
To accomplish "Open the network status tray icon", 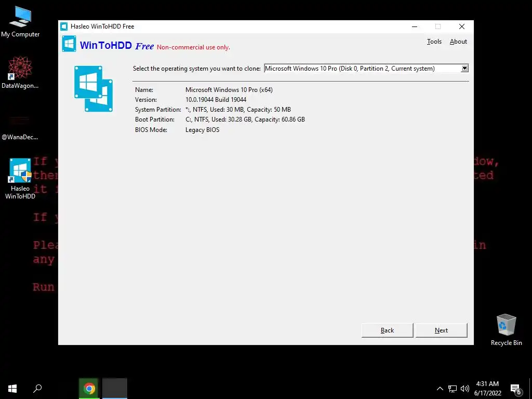I will coord(453,389).
